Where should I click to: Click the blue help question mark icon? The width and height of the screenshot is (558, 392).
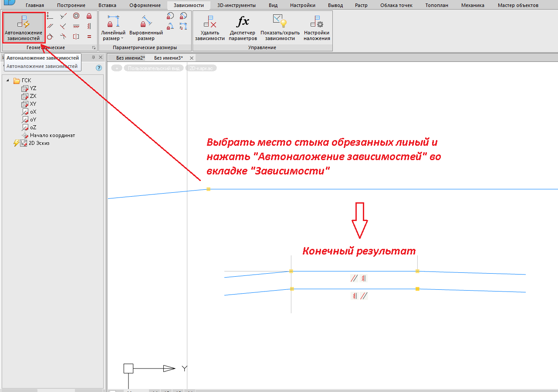tap(99, 68)
